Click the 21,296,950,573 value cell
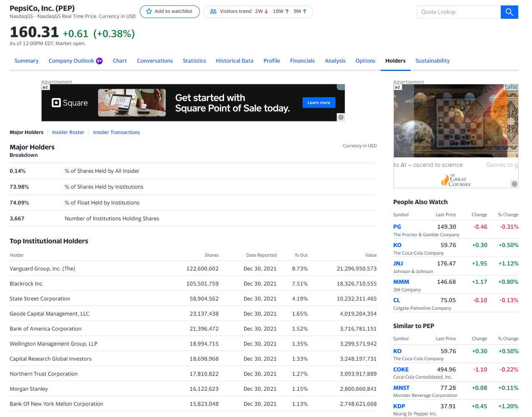The width and height of the screenshot is (532, 417). 356,269
